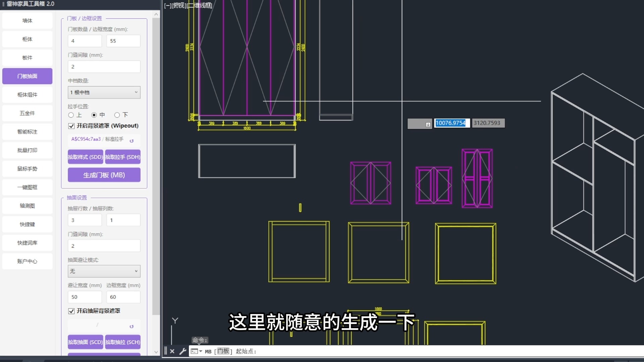The width and height of the screenshot is (644, 362).
Task: Select the 上 handle position radio
Action: point(71,115)
